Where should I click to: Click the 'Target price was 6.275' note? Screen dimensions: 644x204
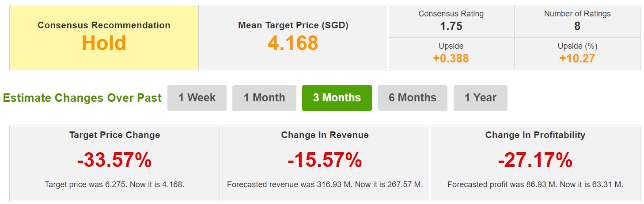(x=114, y=185)
